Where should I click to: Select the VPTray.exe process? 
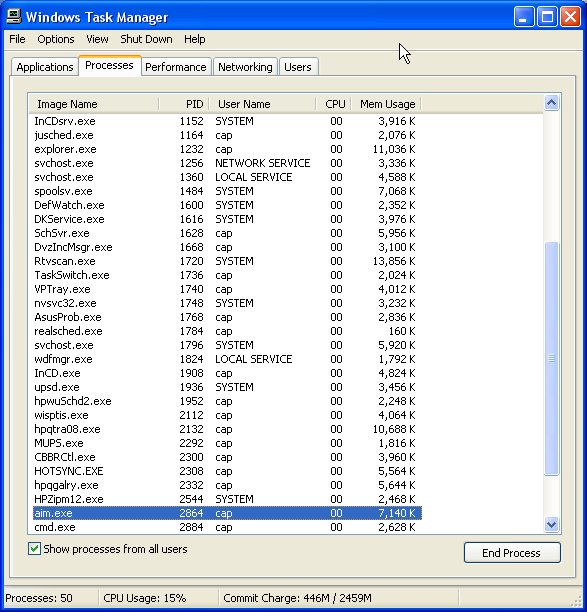227,289
